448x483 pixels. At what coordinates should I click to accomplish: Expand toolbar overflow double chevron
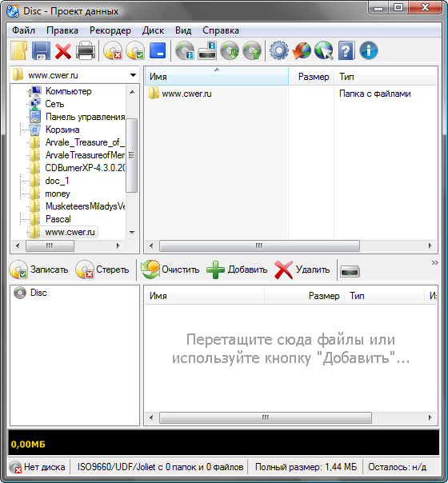[434, 262]
